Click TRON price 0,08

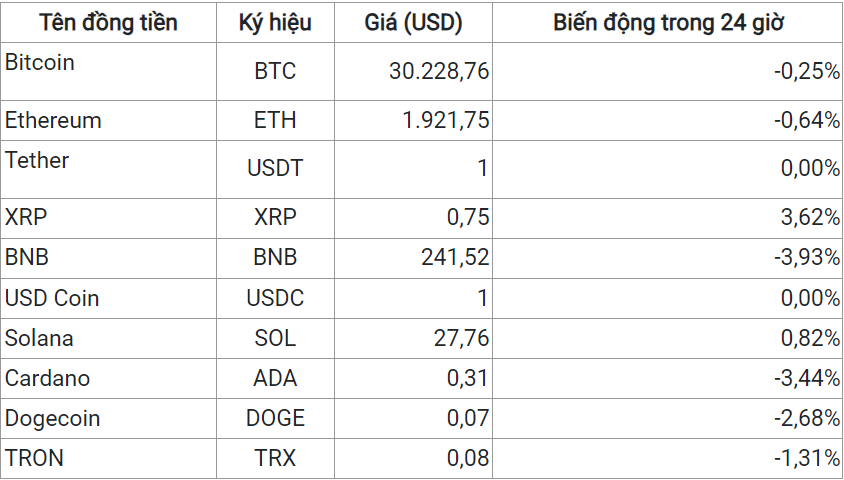pyautogui.click(x=466, y=458)
